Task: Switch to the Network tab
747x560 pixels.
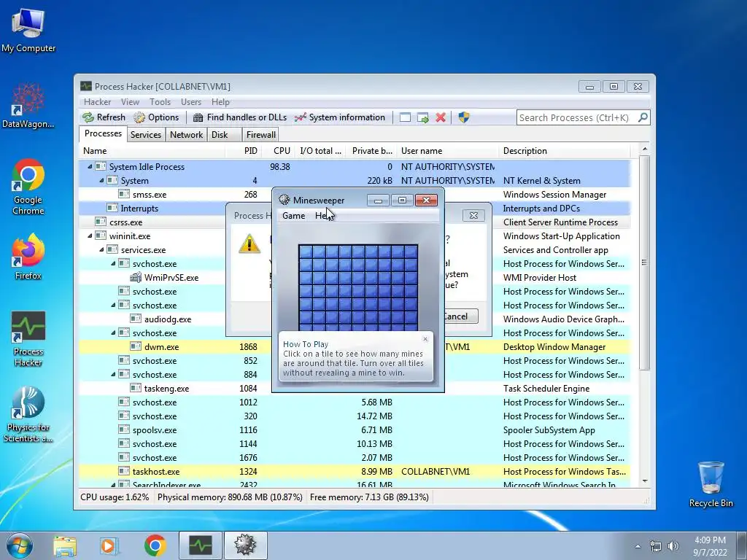Action: click(186, 135)
